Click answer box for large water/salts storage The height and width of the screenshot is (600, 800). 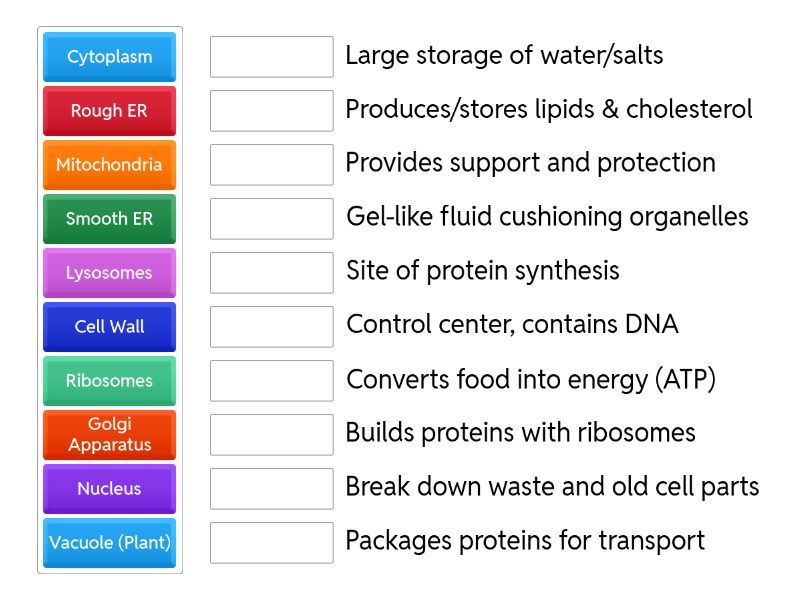271,57
